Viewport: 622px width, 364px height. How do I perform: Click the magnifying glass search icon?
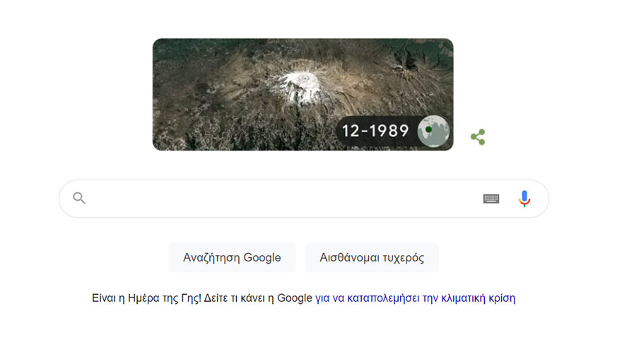pos(79,198)
